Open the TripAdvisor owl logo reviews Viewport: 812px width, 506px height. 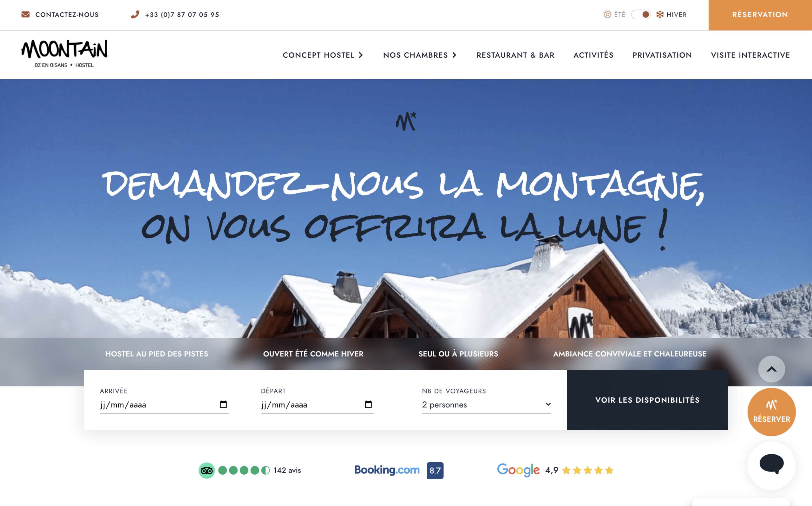pyautogui.click(x=206, y=470)
